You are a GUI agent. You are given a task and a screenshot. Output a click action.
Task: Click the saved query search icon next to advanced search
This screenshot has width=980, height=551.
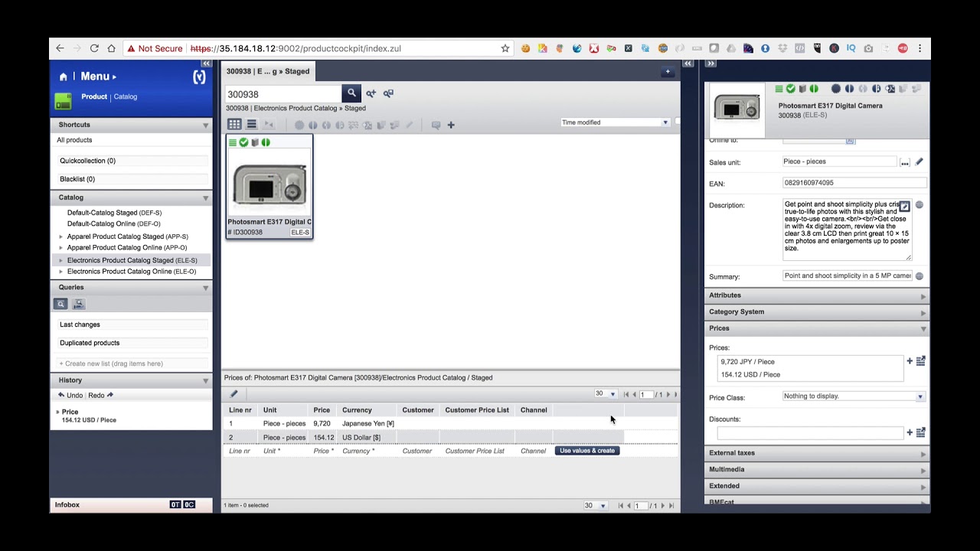coord(388,93)
